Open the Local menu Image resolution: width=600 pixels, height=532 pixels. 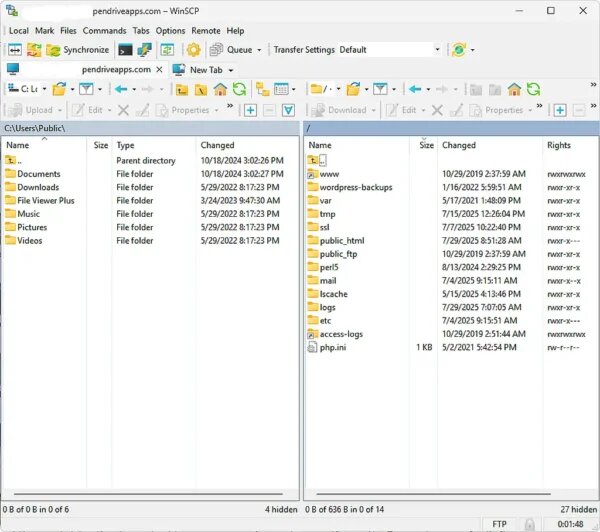pyautogui.click(x=19, y=31)
